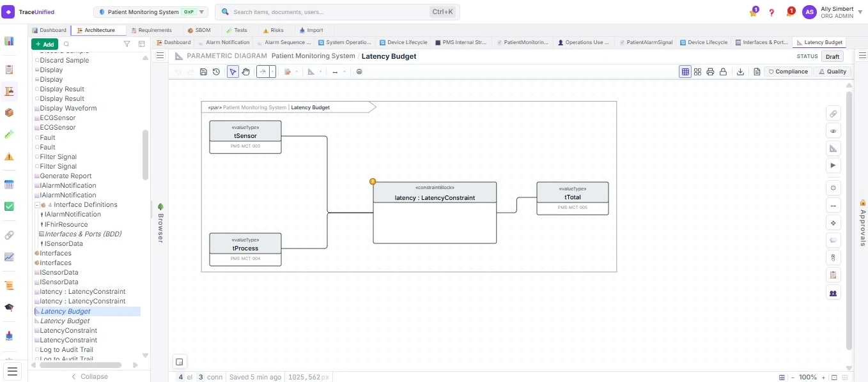Select the tTotal value type block

pos(573,198)
